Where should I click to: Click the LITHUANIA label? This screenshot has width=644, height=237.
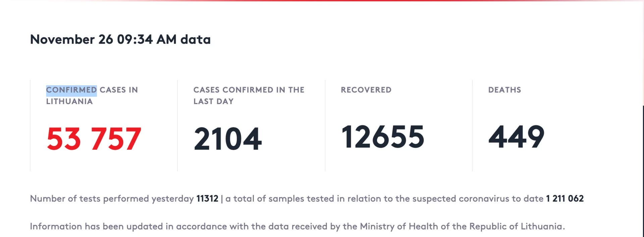[69, 101]
